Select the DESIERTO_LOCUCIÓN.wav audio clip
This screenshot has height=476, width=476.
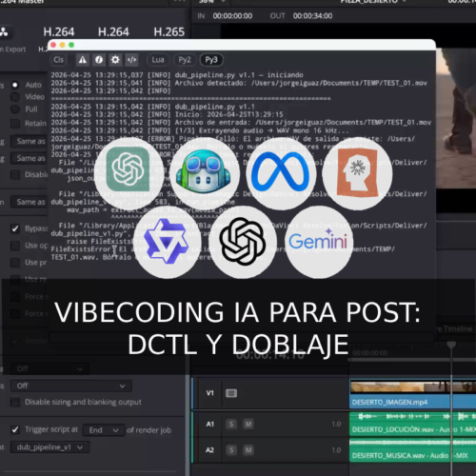click(412, 424)
